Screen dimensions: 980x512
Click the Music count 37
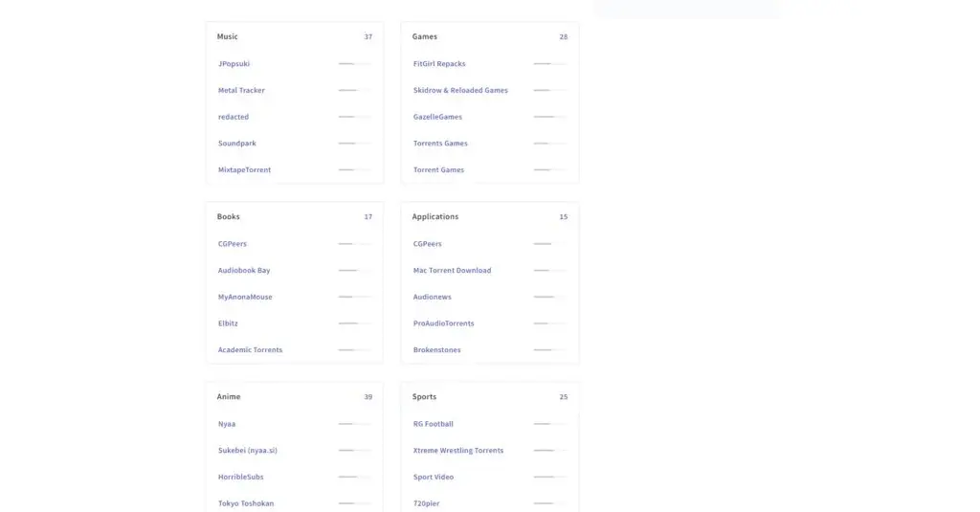368,37
